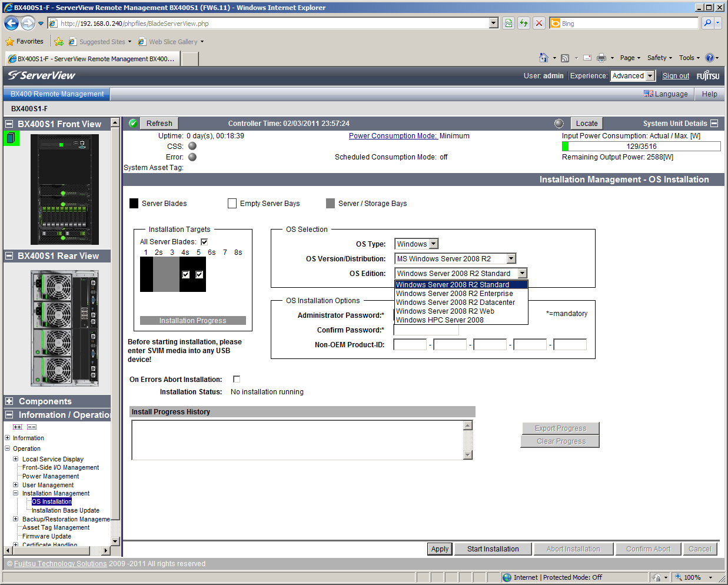Expand the User Management tree node

coord(16,485)
